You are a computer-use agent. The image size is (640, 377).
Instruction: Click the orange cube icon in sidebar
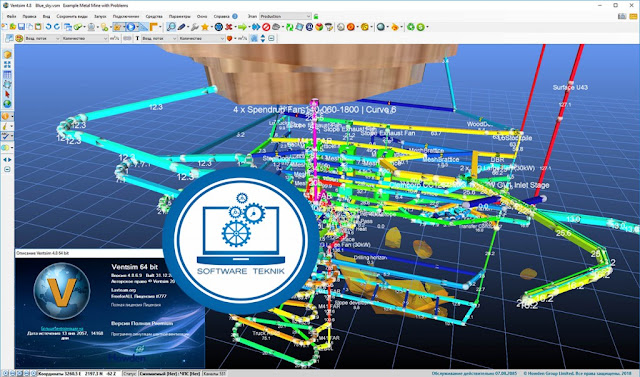pos(7,54)
